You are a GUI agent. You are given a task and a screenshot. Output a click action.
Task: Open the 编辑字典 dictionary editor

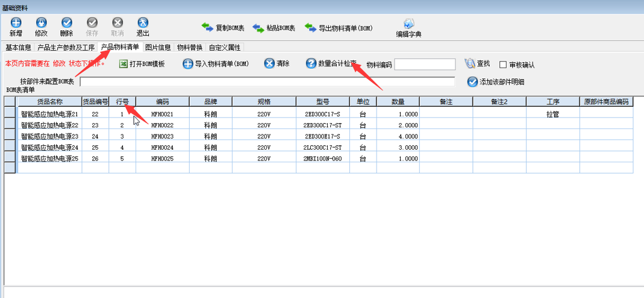tap(408, 28)
